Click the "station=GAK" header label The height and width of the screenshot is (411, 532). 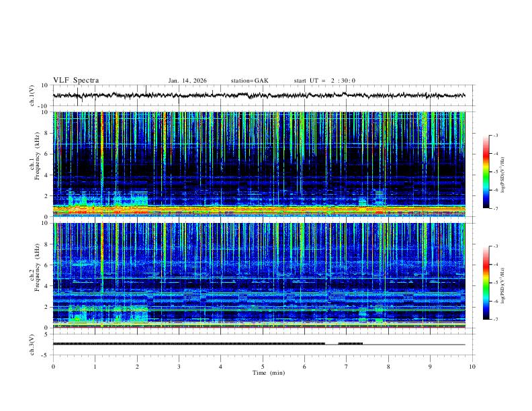(x=249, y=81)
